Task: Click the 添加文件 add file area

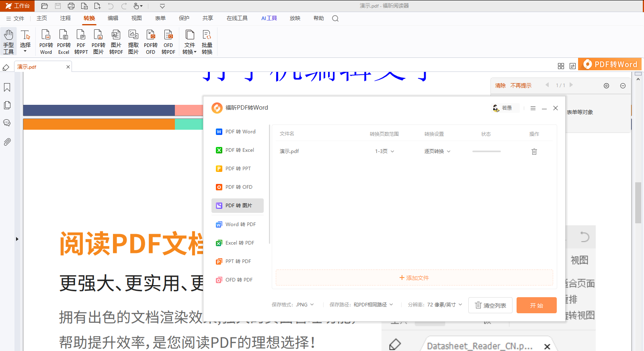Action: coord(414,278)
